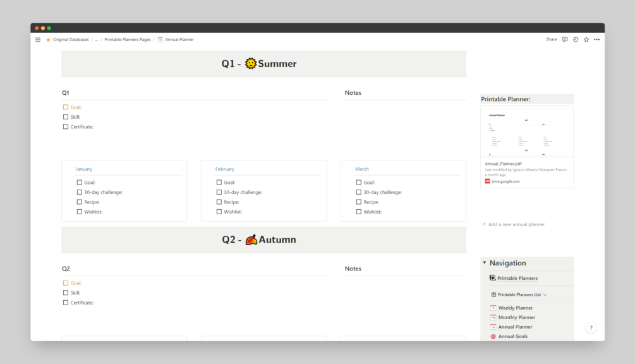Click the January month heading
This screenshot has height=364, width=635.
(x=84, y=169)
